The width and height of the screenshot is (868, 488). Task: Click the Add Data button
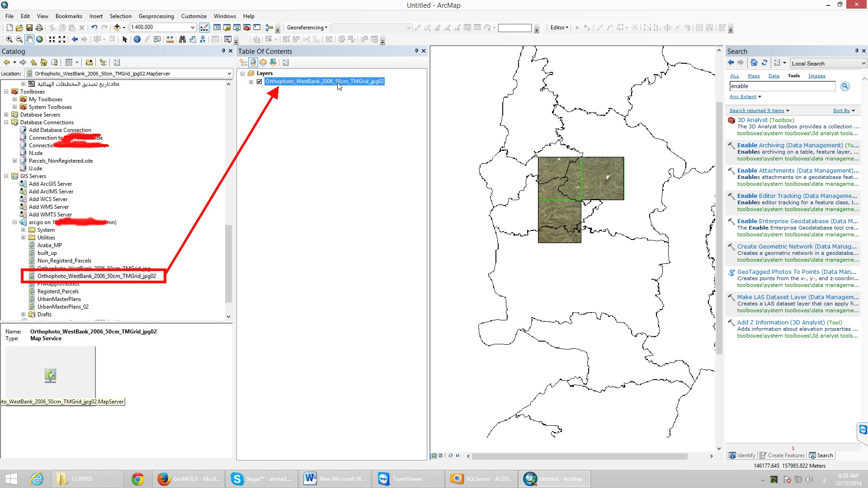[x=117, y=28]
